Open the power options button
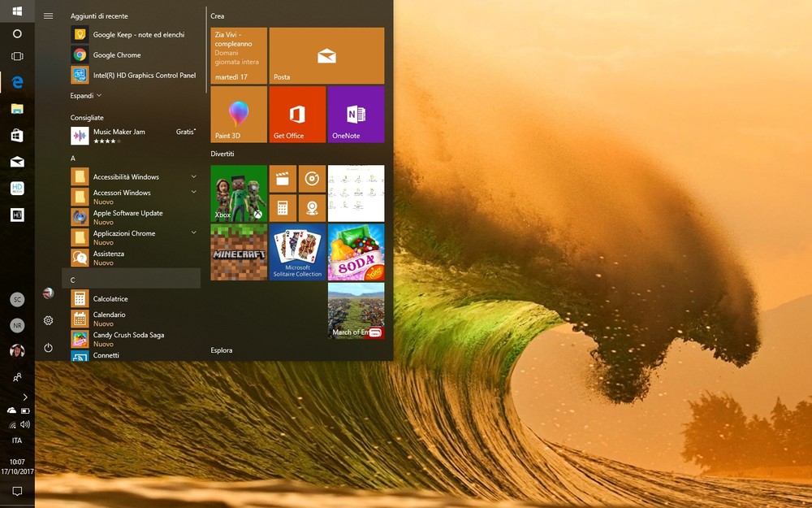This screenshot has width=812, height=508. point(49,347)
